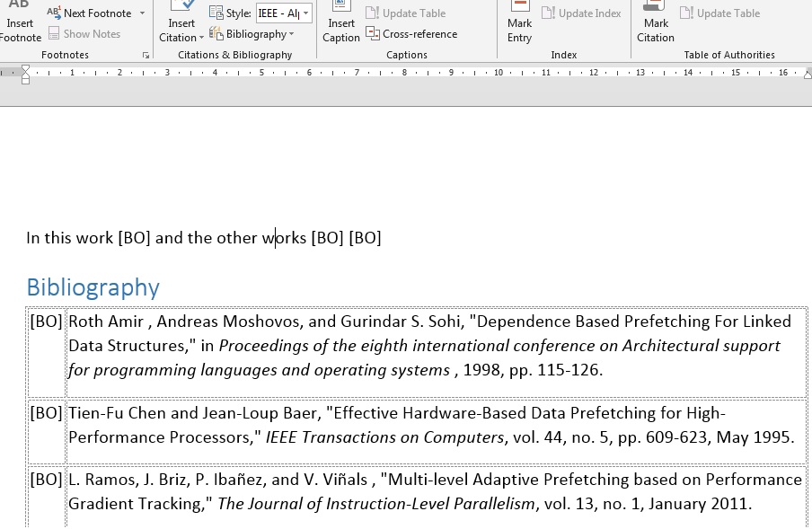Click the left indent marker on ruler
812x529 pixels.
coord(25,75)
